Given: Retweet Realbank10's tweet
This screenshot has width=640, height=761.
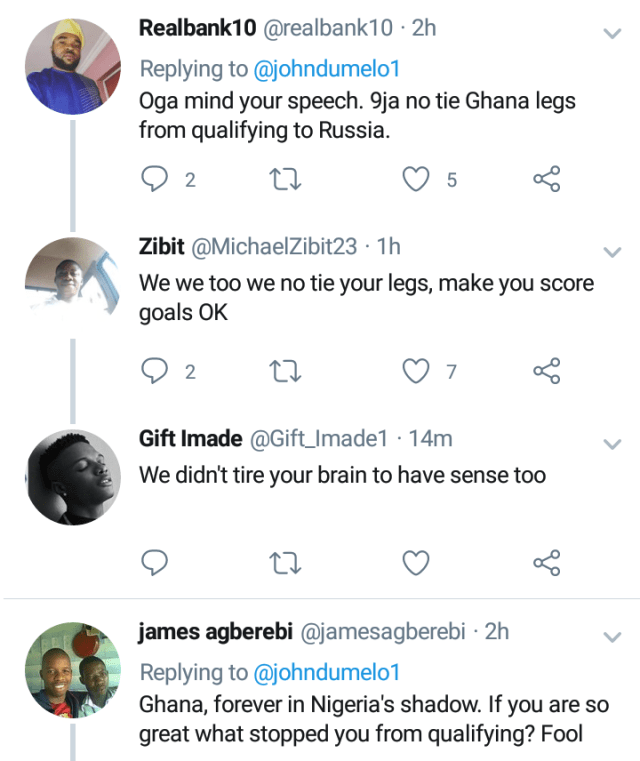Looking at the screenshot, I should (285, 179).
